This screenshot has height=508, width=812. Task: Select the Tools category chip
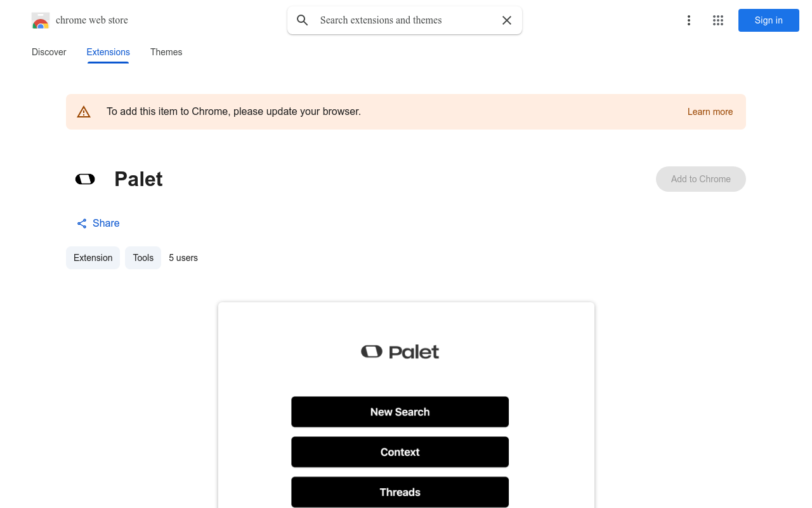coord(143,258)
